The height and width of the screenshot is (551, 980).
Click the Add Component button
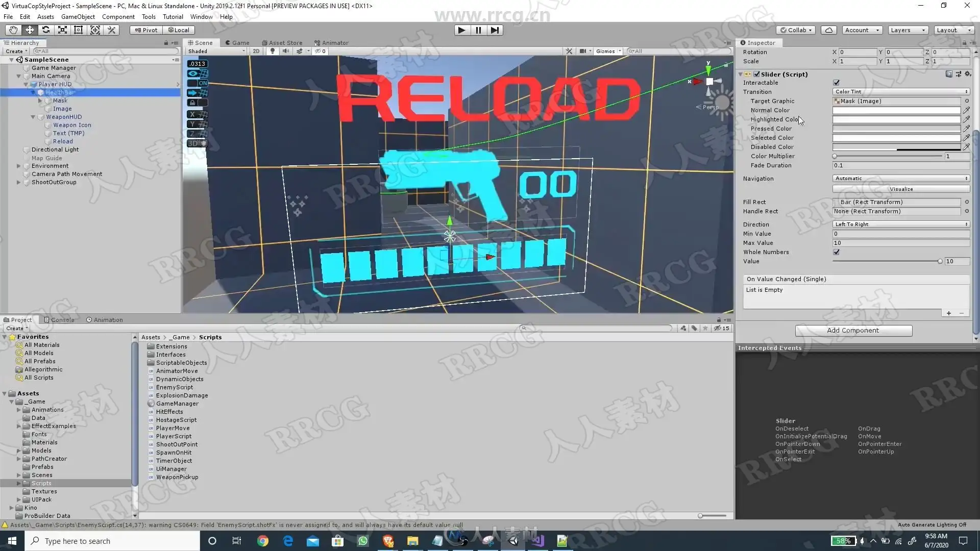point(853,331)
